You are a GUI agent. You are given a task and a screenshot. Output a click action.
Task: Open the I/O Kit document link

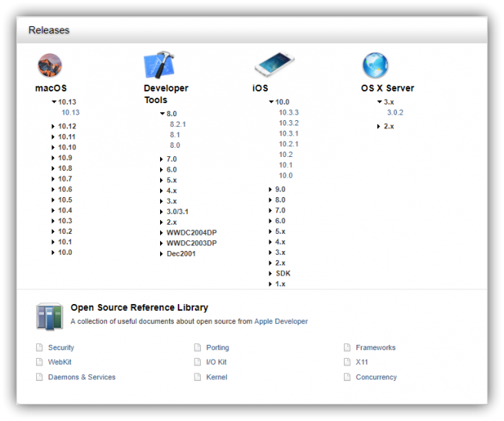pyautogui.click(x=216, y=362)
